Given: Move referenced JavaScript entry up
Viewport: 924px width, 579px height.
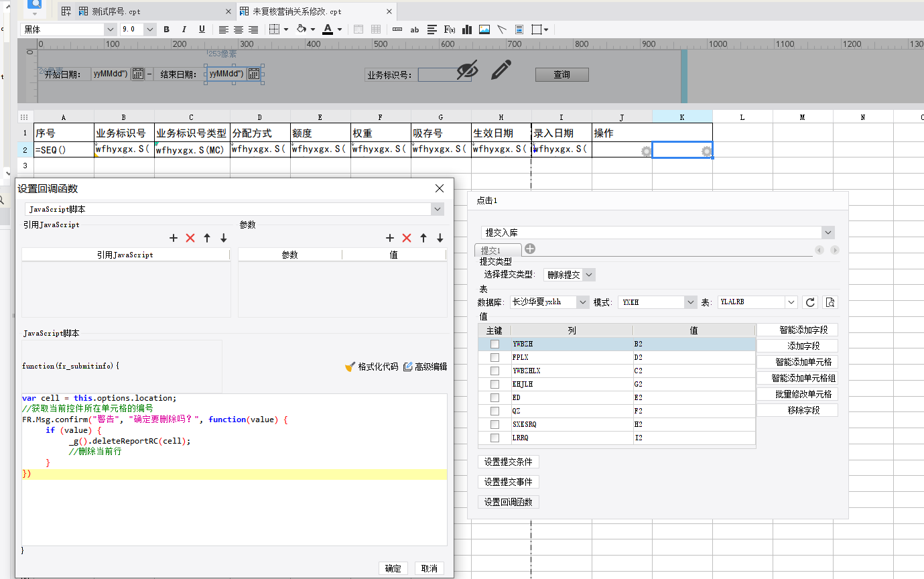Looking at the screenshot, I should (207, 238).
